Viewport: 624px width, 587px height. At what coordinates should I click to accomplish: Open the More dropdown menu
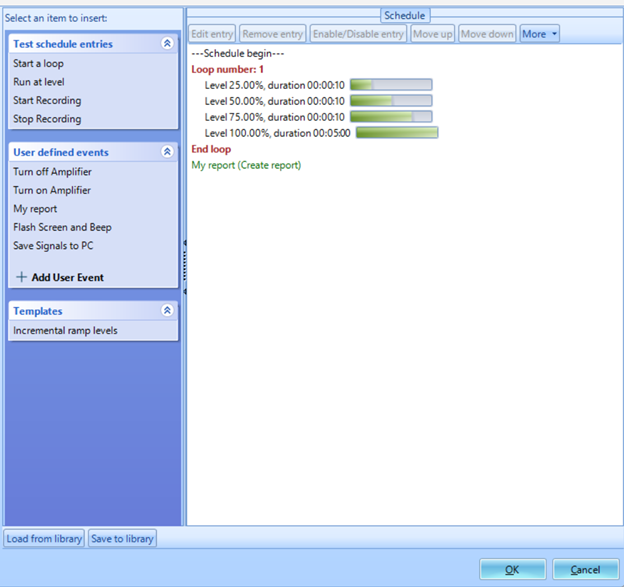[x=539, y=34]
